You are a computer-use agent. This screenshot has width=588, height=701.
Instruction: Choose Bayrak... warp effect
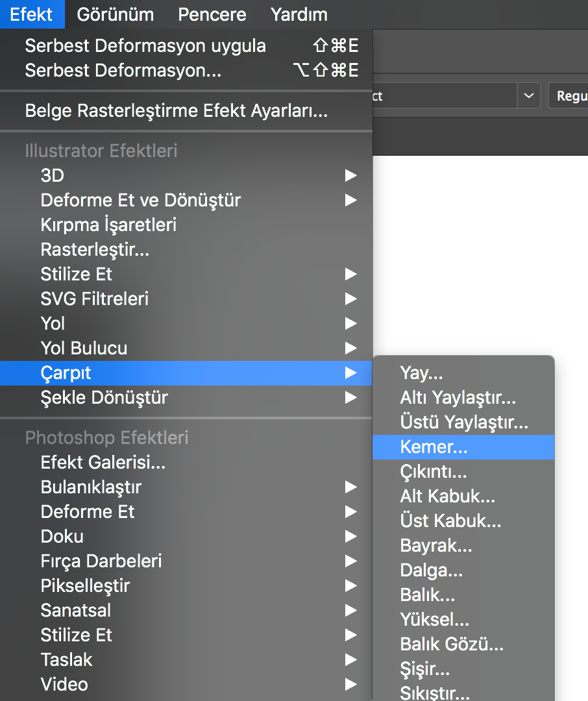coord(463,545)
